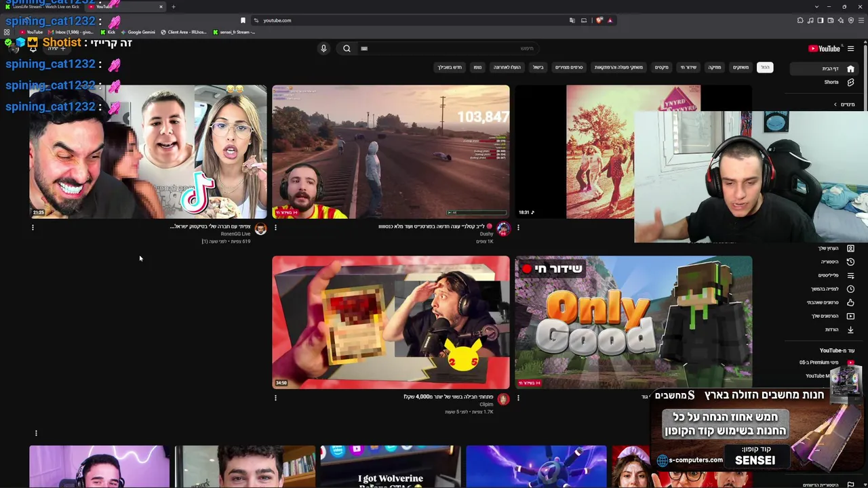Click the Home (דף הבית) sidebar icon

point(850,68)
